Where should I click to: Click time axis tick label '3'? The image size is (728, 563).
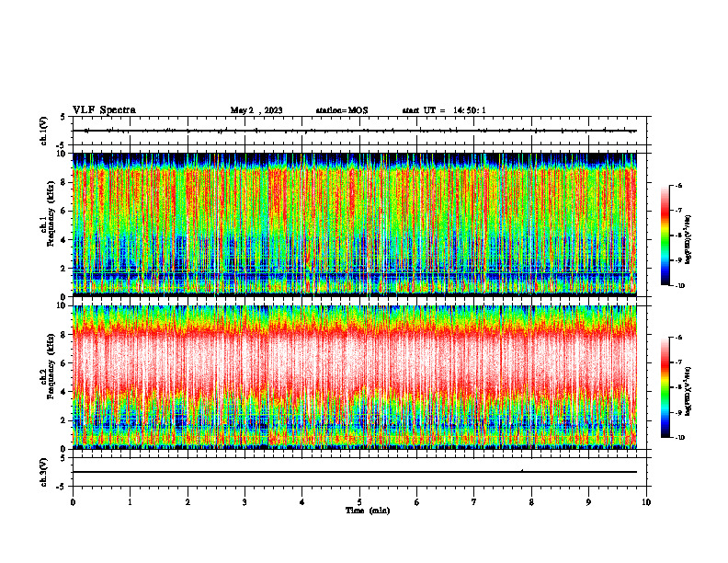[245, 502]
